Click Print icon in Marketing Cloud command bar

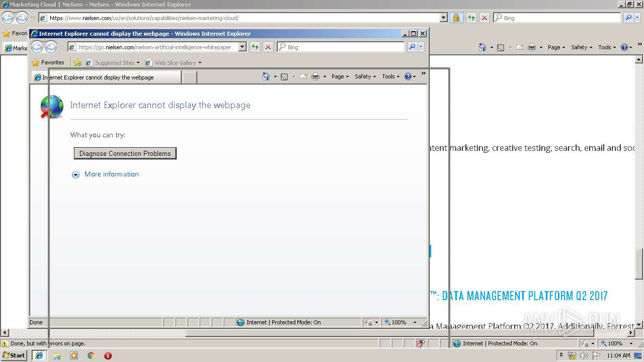(532, 47)
